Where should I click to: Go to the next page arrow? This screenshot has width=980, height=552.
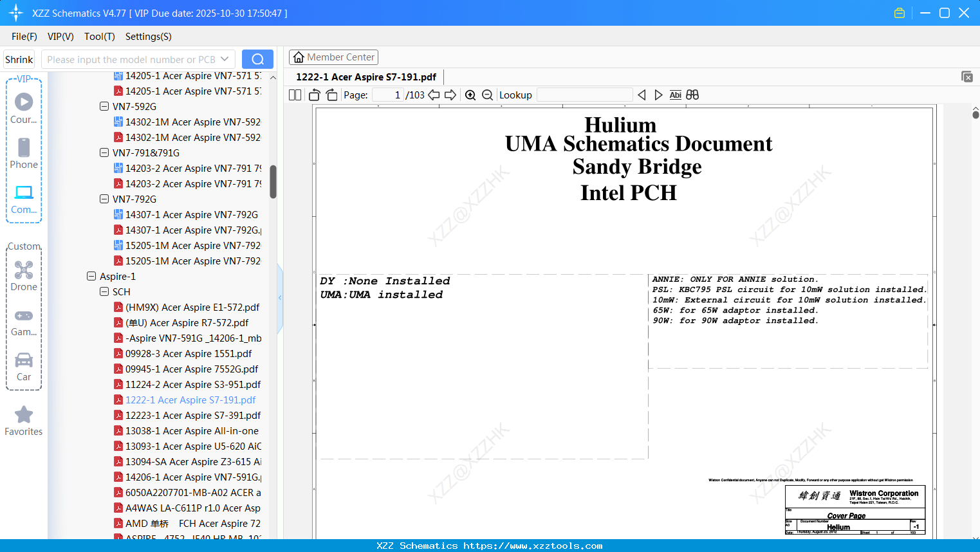coord(450,95)
